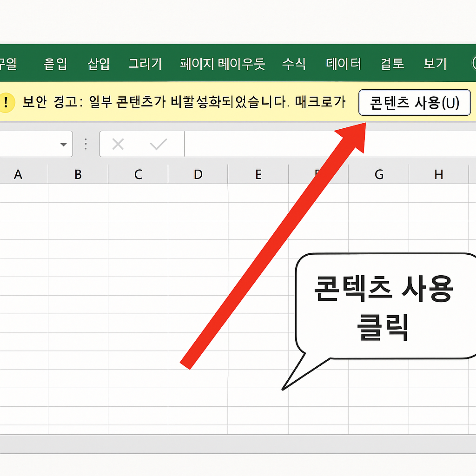Select column H header

[x=438, y=174]
